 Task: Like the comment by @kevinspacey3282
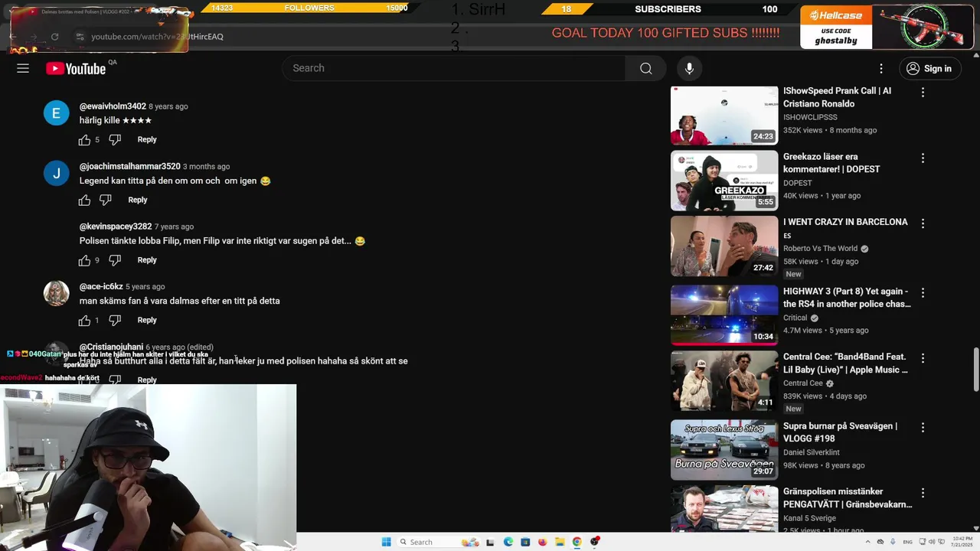(x=84, y=260)
